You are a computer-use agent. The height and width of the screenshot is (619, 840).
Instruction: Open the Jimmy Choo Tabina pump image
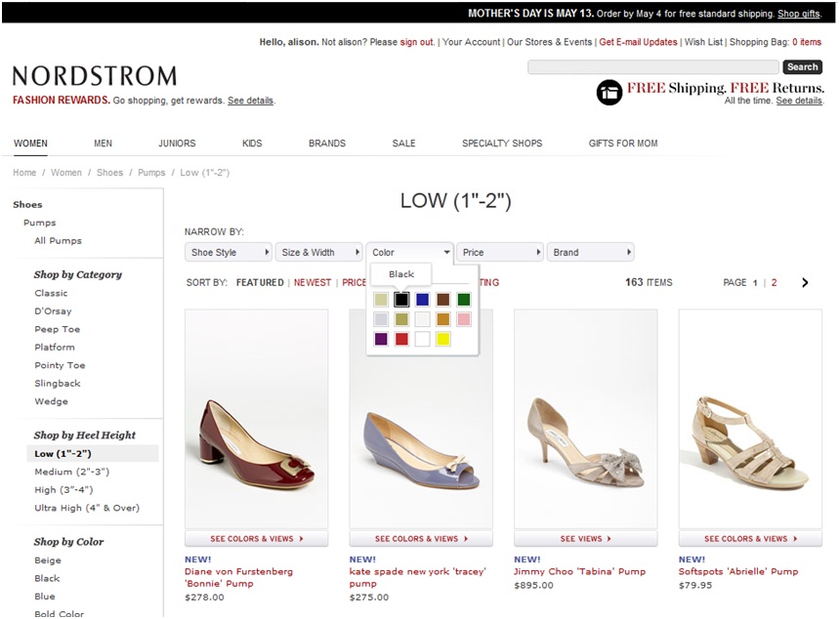(x=585, y=420)
